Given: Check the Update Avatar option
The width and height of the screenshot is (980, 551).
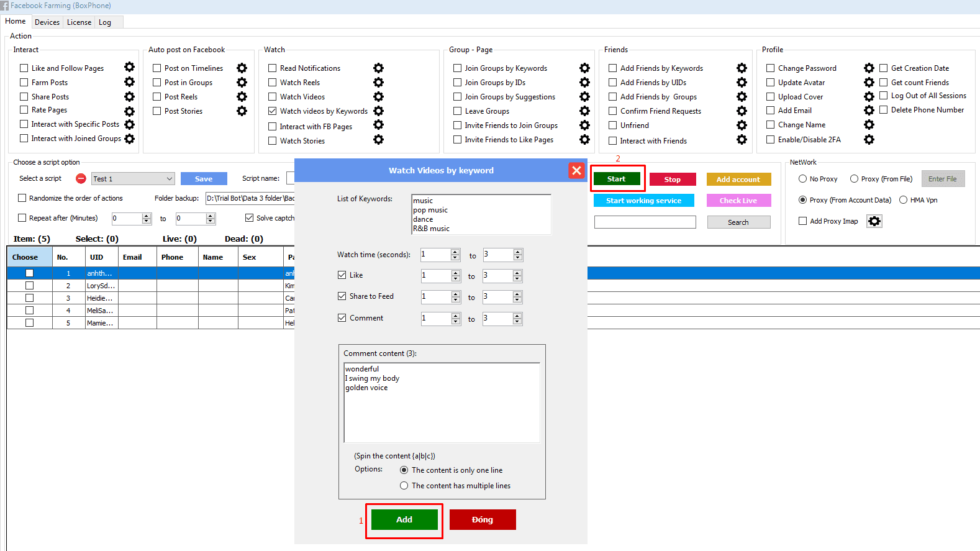Looking at the screenshot, I should (x=770, y=82).
